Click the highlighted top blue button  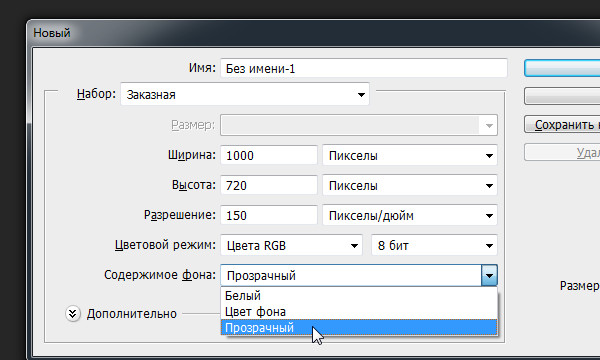tap(562, 68)
